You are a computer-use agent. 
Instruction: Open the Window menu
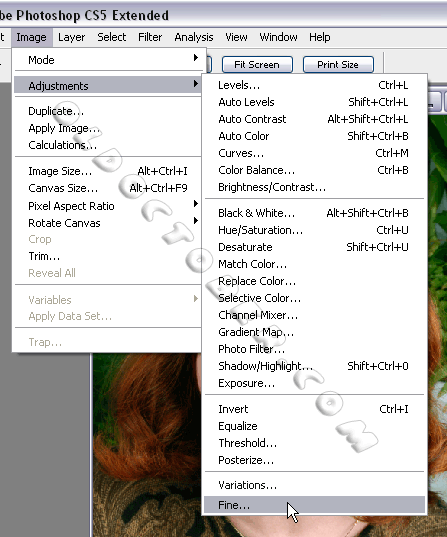pos(278,37)
